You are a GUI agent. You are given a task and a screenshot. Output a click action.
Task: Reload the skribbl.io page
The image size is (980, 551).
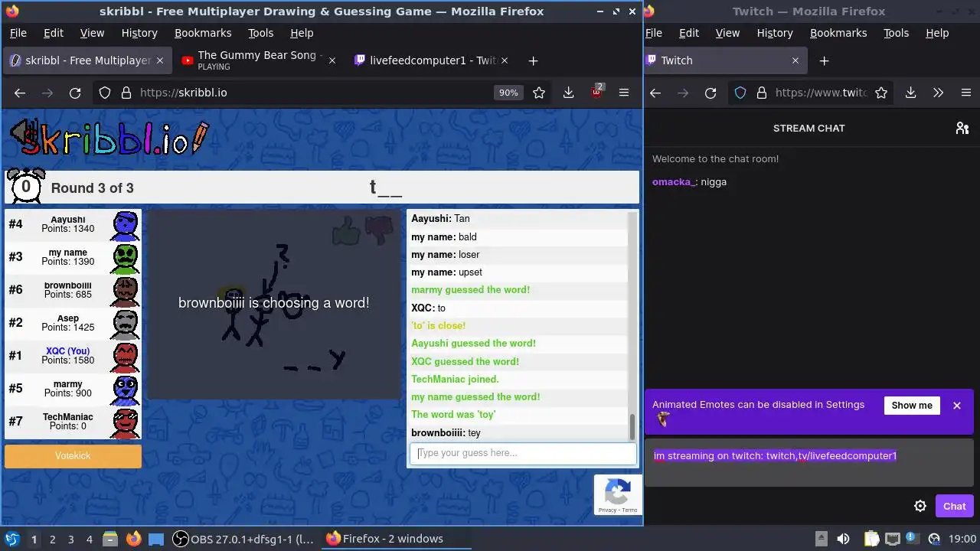[x=75, y=93]
